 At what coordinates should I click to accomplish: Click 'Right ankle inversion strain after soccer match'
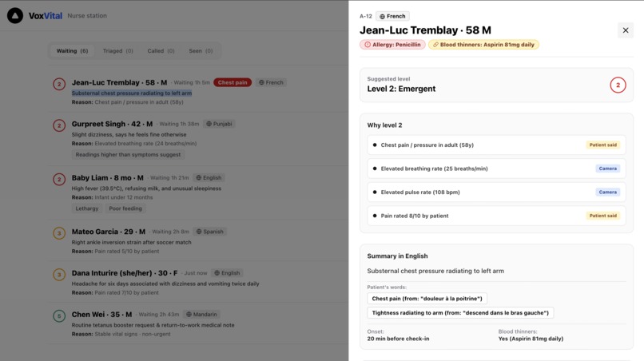point(131,242)
